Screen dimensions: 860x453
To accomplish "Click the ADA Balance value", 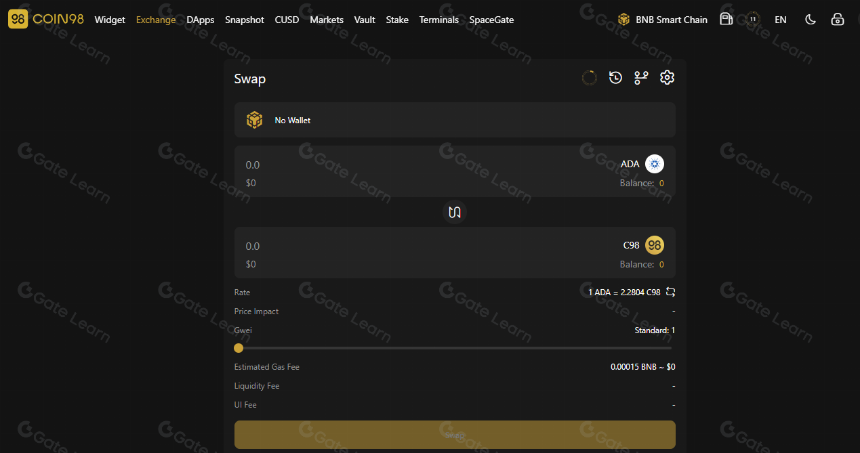I will coord(661,183).
